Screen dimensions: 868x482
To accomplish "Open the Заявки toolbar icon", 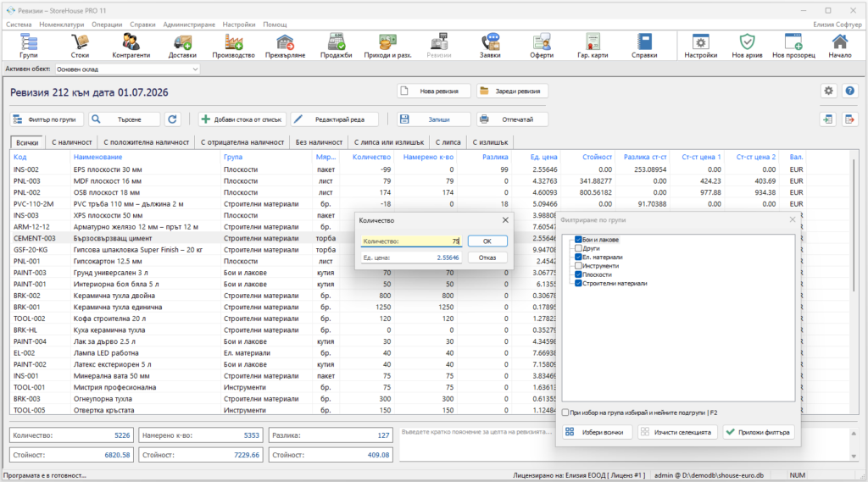I will pos(490,46).
